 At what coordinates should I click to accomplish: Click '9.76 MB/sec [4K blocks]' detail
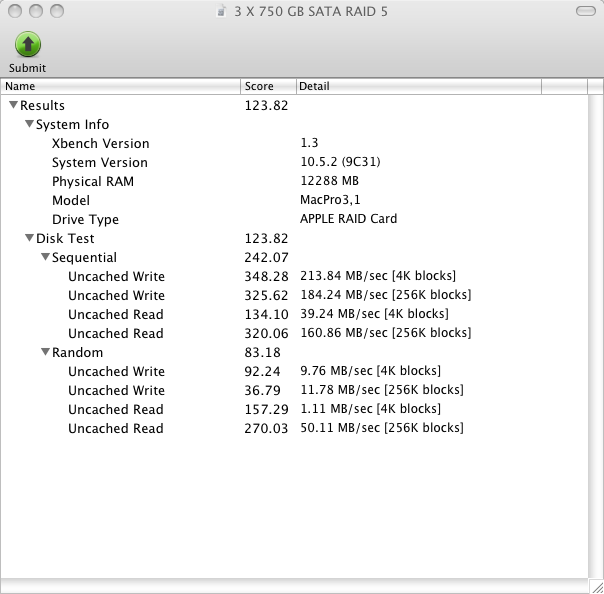(x=370, y=371)
